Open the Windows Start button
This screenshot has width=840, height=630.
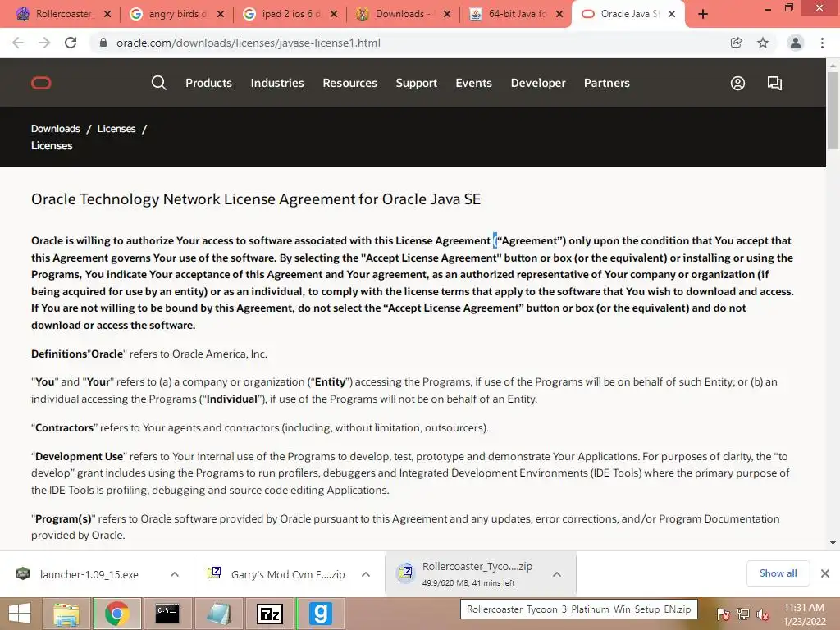click(x=20, y=614)
